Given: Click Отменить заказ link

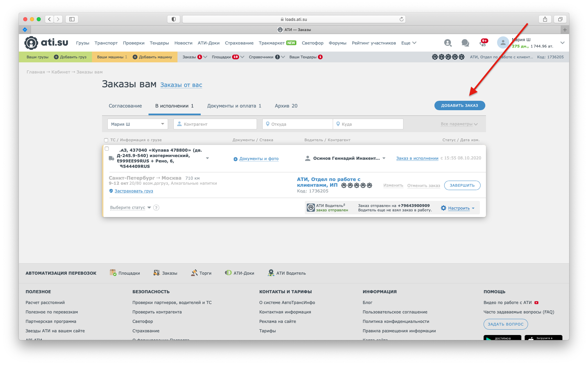Looking at the screenshot, I should coord(424,185).
